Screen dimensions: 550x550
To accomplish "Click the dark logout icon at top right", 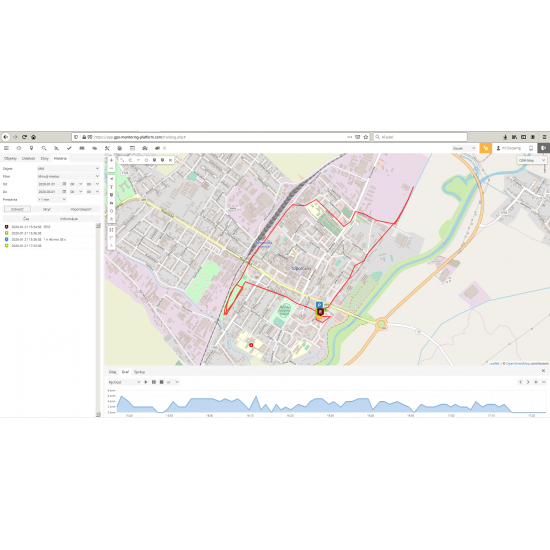I will 544,148.
